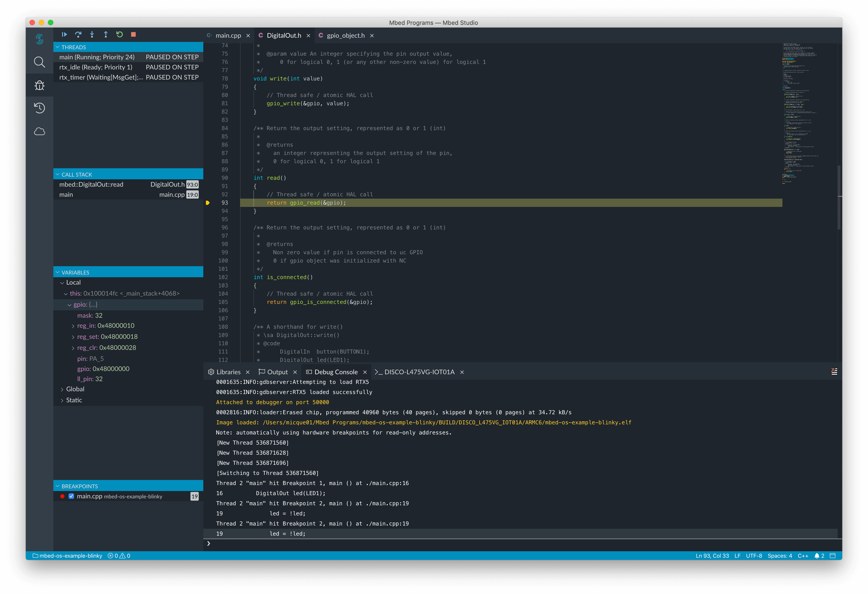
Task: Toggle notifications via status bar bell
Action: (817, 556)
